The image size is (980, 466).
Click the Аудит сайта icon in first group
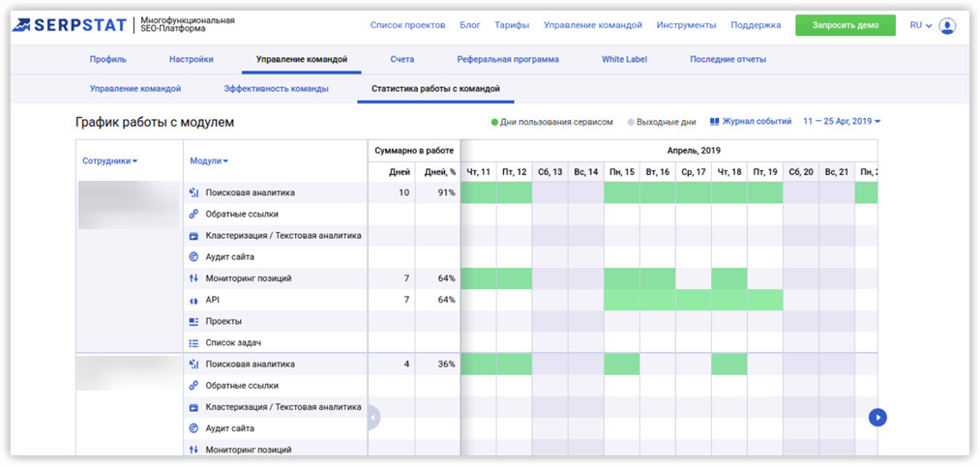[x=193, y=257]
